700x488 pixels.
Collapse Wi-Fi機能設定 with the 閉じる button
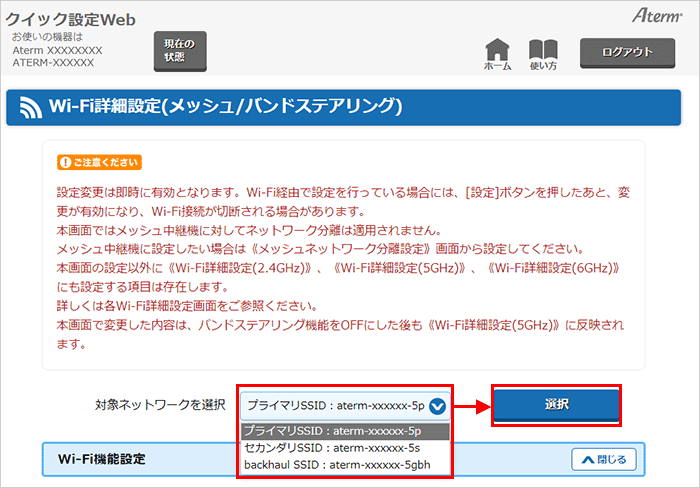[x=603, y=460]
